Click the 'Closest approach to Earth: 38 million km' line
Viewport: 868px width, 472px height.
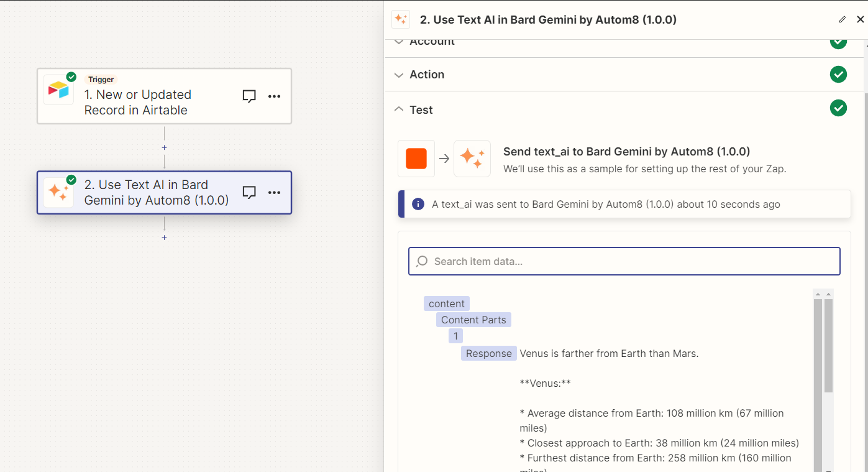coord(659,443)
